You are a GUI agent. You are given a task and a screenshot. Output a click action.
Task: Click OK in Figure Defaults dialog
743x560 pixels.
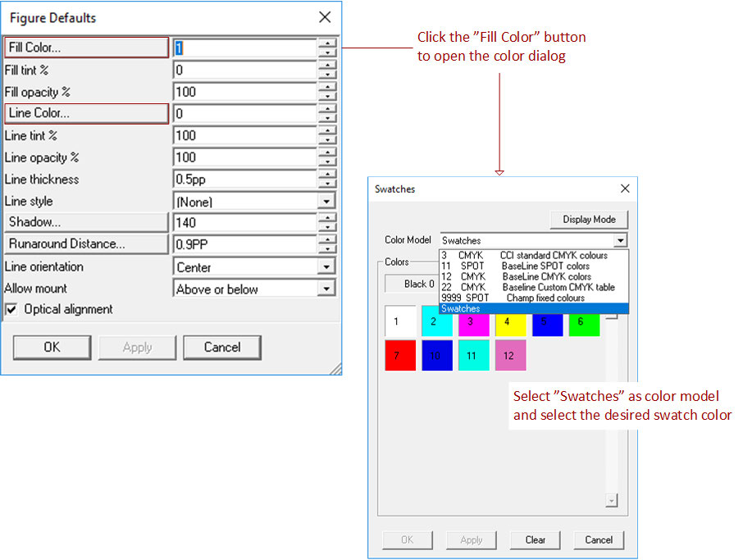[x=52, y=347]
